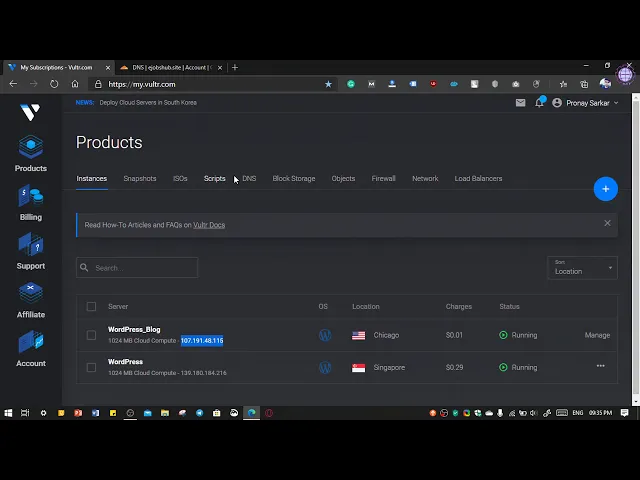Open Task View on the taskbar

25,413
